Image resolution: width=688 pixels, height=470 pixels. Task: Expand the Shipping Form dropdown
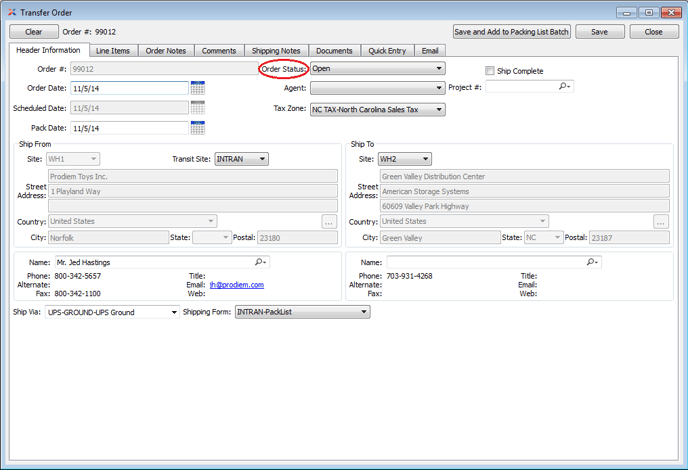pyautogui.click(x=364, y=312)
